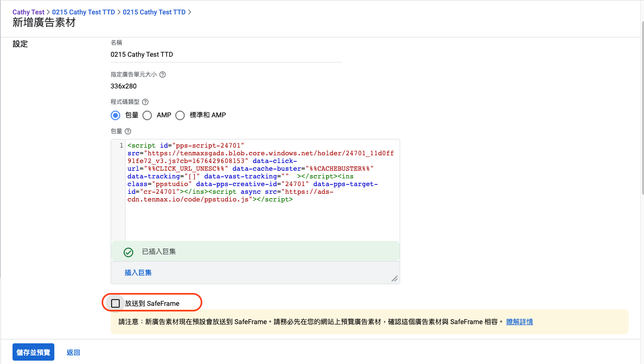Click the 插入巨集 link

(138, 273)
